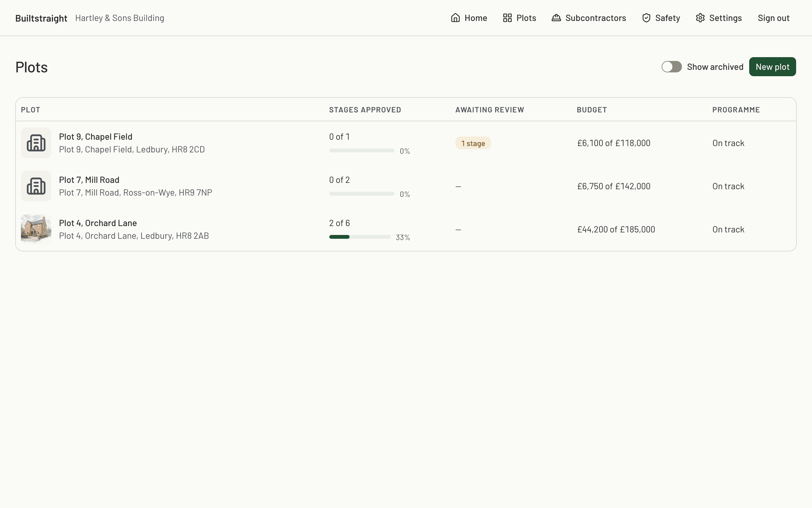Click the Home house icon
812x508 pixels.
pos(455,18)
